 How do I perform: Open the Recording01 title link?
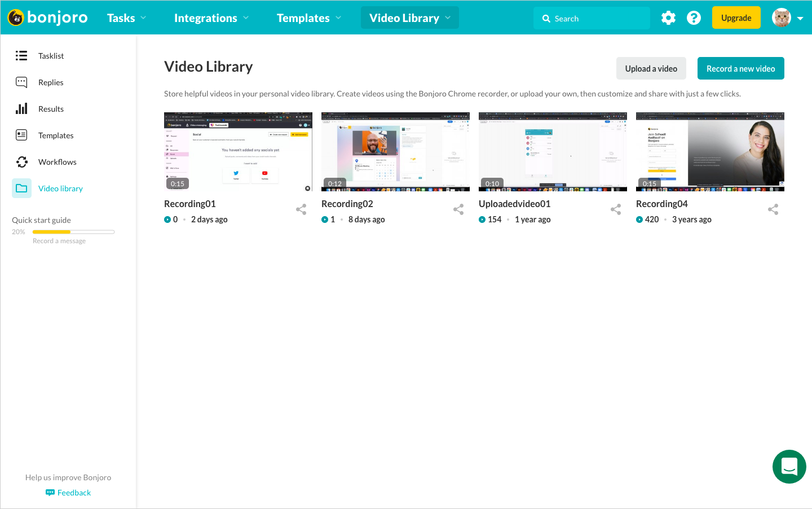click(x=190, y=204)
